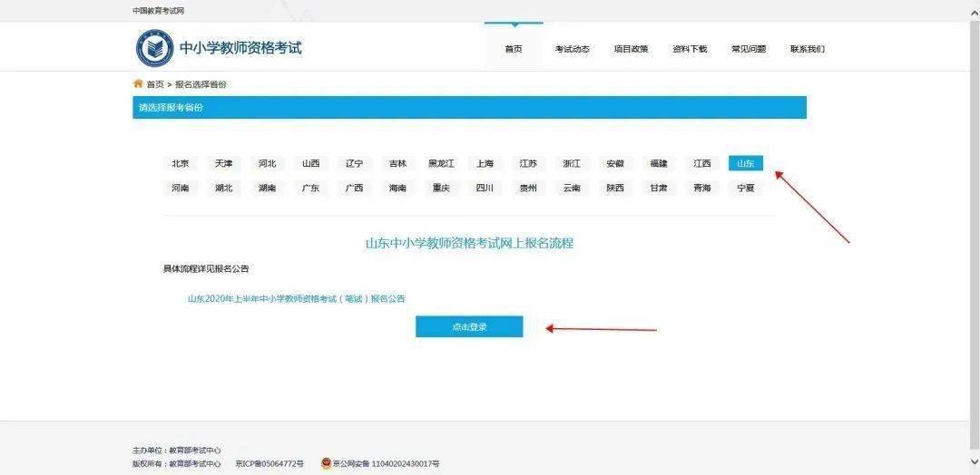980x475 pixels.
Task: Click the 点击登录 login button
Action: click(x=469, y=326)
